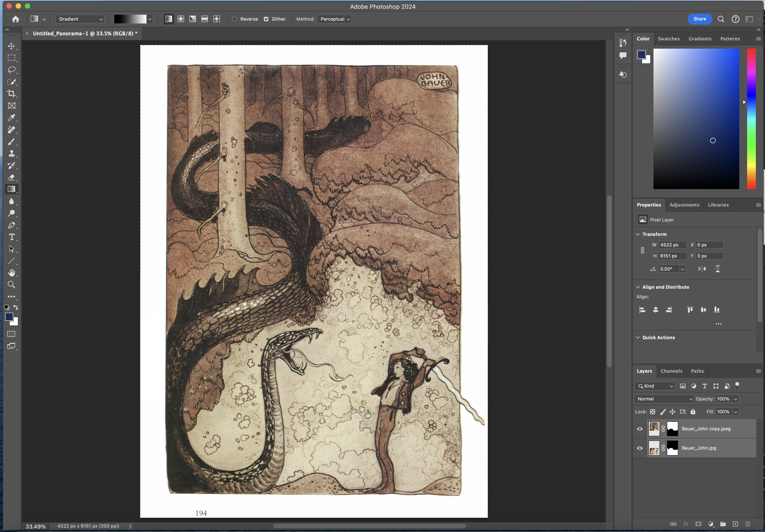
Task: Choose the Linear Gradient style
Action: point(169,19)
